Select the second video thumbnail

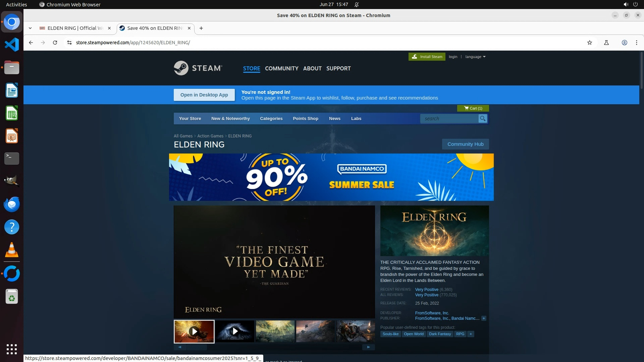tap(234, 331)
